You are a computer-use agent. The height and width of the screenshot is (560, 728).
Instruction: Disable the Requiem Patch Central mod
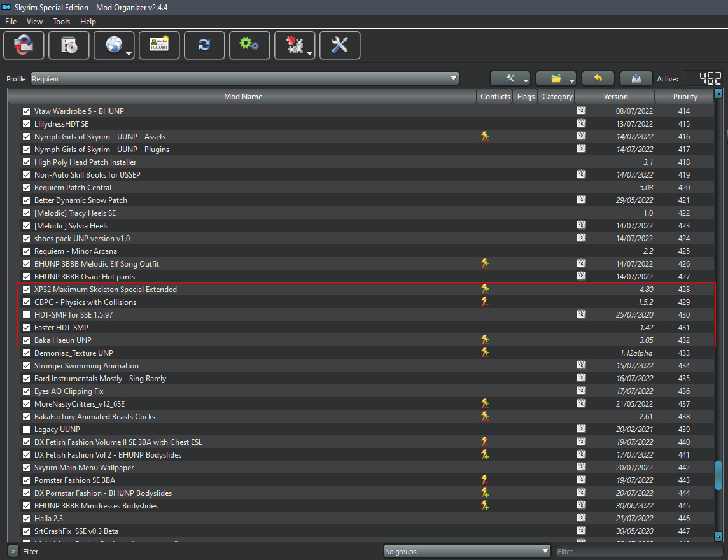point(26,188)
